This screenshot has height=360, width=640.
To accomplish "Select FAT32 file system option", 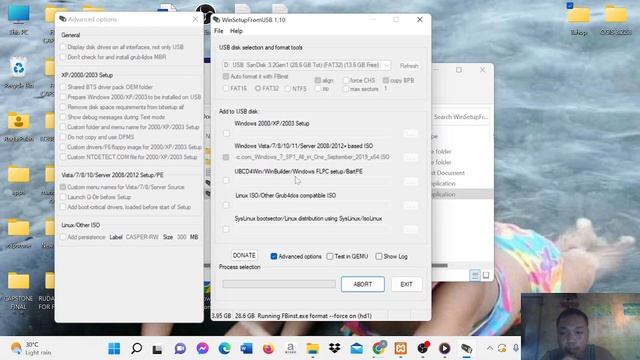I will tap(258, 88).
